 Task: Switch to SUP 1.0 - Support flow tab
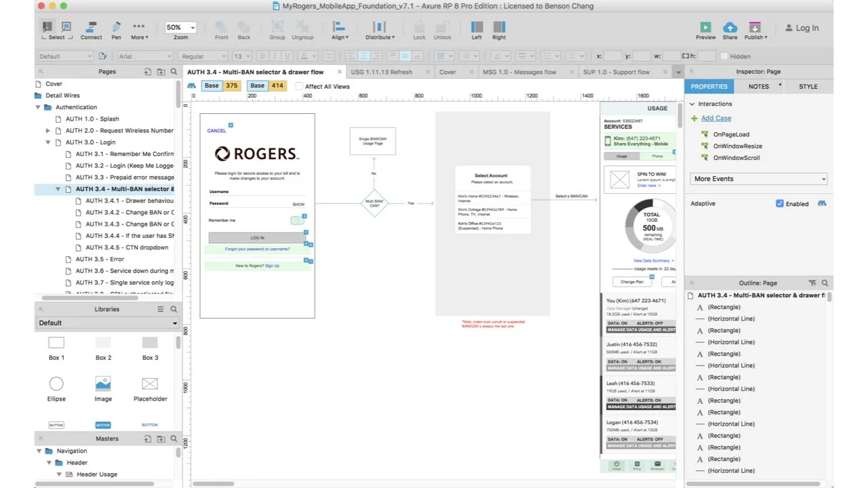coord(616,72)
